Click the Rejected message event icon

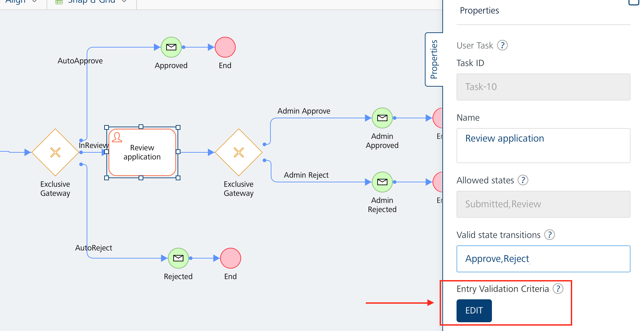click(178, 258)
